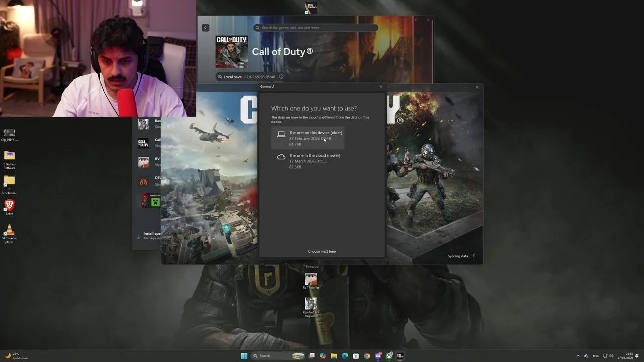Open Microsoft Store from the taskbar
644x362 pixels.
(x=356, y=356)
